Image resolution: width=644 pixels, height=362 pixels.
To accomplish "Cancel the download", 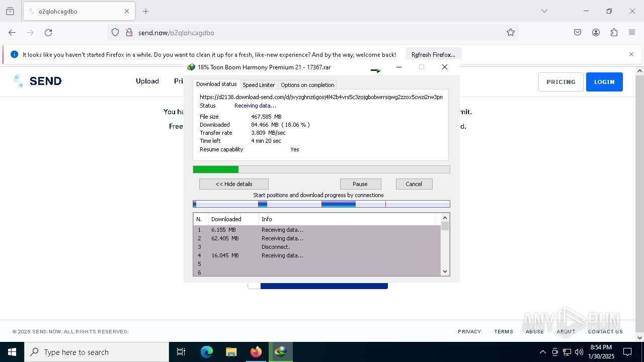I will point(414,184).
